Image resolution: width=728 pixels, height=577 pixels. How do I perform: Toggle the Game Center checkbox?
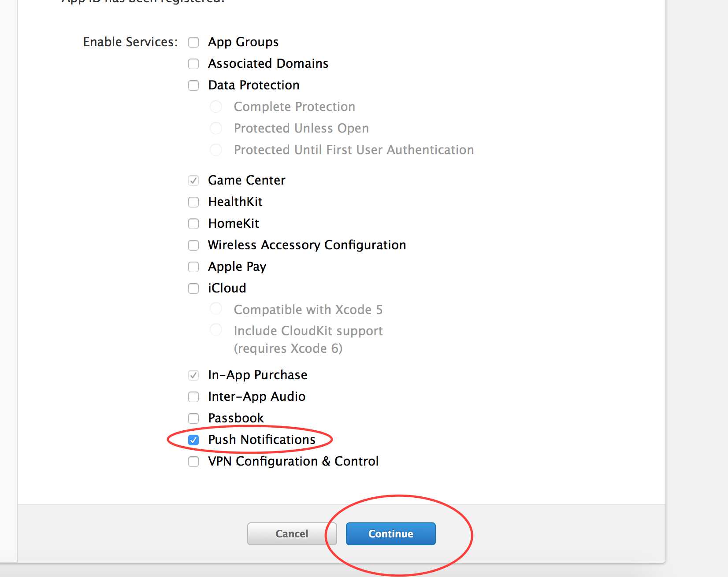click(x=193, y=181)
